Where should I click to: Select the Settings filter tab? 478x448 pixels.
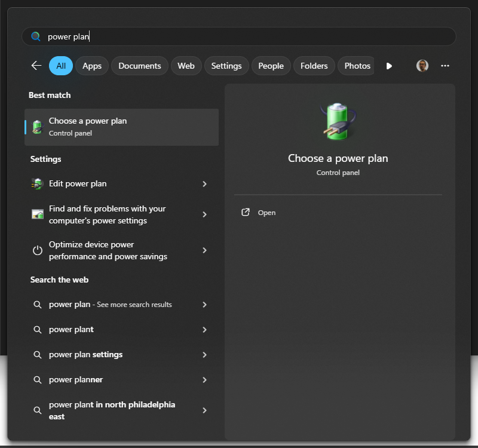click(226, 66)
